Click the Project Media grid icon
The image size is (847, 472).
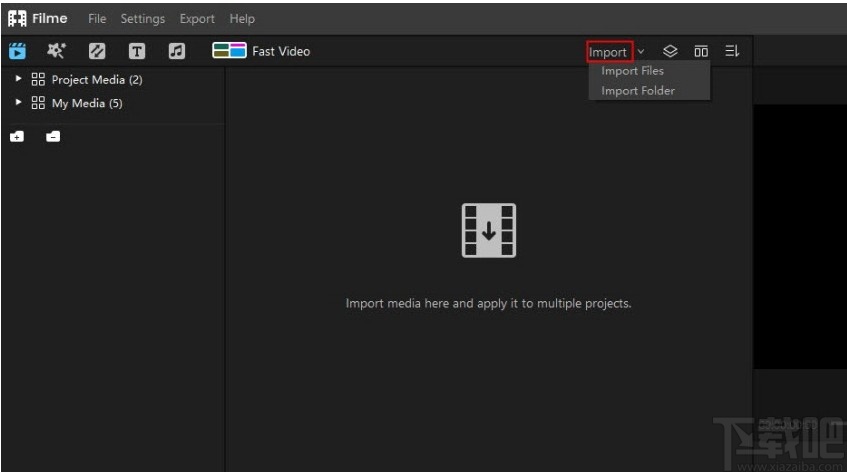[38, 79]
